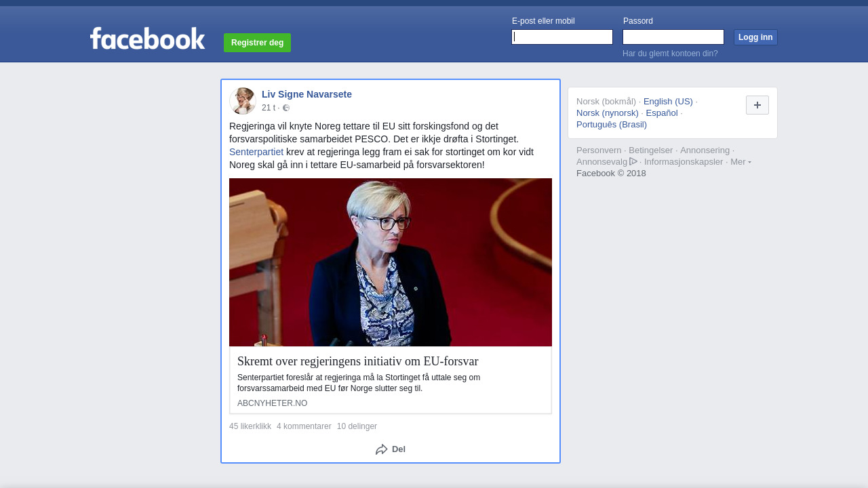Image resolution: width=868 pixels, height=488 pixels.
Task: Open the Annonsevalg footer link
Action: [x=607, y=162]
